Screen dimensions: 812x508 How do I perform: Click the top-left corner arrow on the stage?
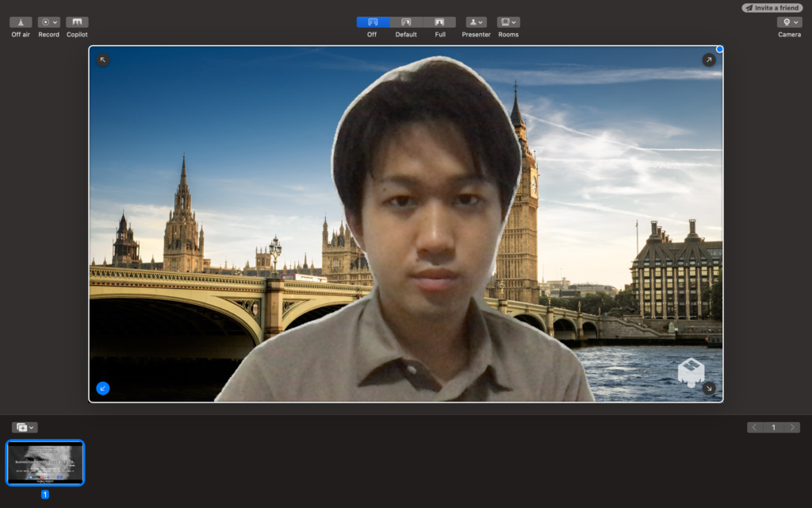coord(102,60)
